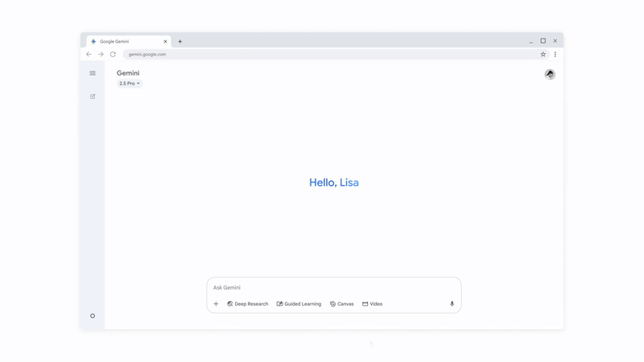Start a new chat with the pencil icon
The width and height of the screenshot is (644, 362).
tap(93, 97)
